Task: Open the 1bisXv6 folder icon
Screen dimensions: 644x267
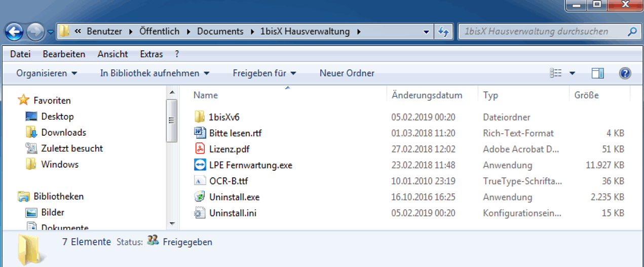Action: 200,117
